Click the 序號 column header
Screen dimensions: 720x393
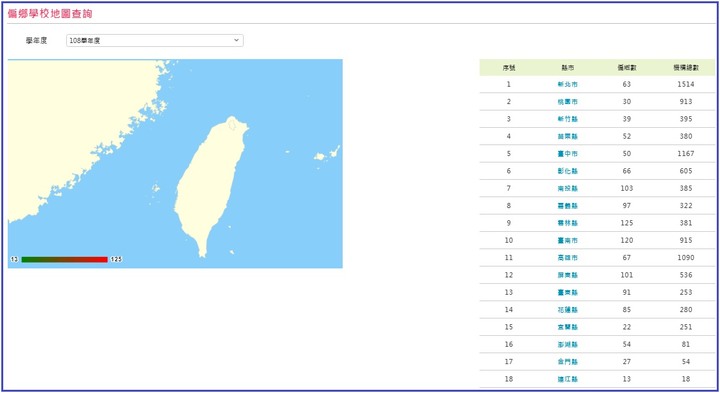[509, 67]
